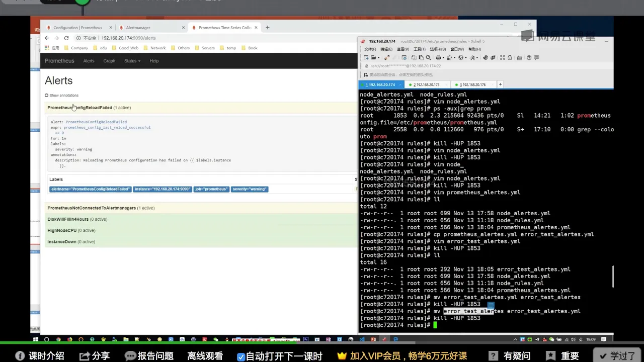Screen dimensions: 644x362
Task: Click the Xshell open session folder icon
Action: [x=373, y=58]
